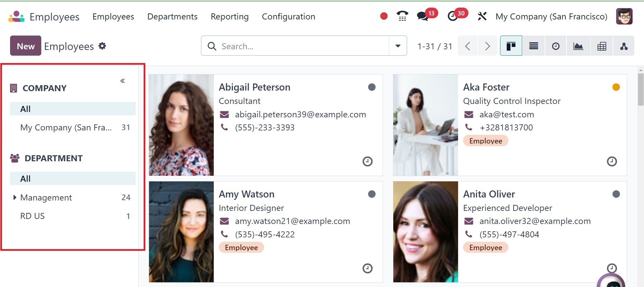Click Anita Oliver's grey presence status dot
Screen dimensions: 644x287
(x=616, y=194)
